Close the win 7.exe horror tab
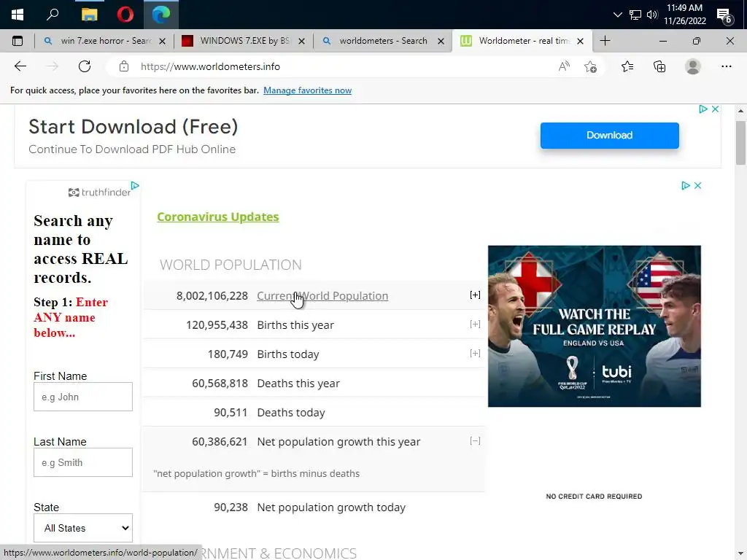The width and height of the screenshot is (747, 560). (162, 42)
